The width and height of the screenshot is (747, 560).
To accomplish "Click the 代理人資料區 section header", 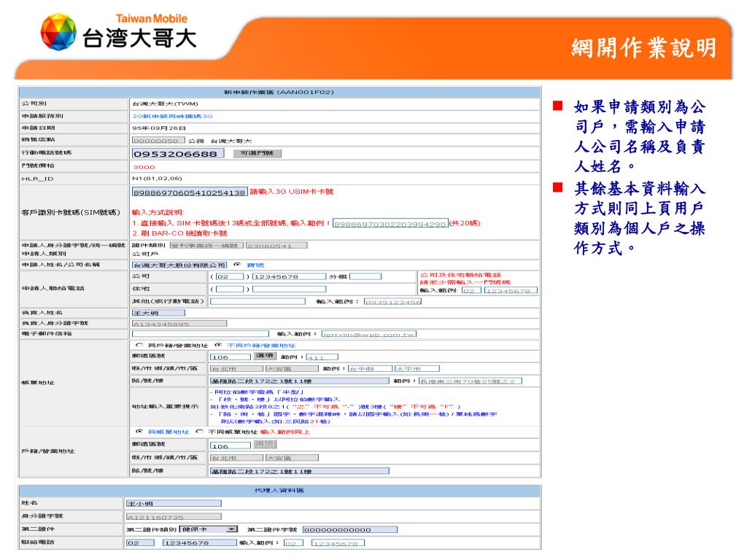I will (279, 490).
